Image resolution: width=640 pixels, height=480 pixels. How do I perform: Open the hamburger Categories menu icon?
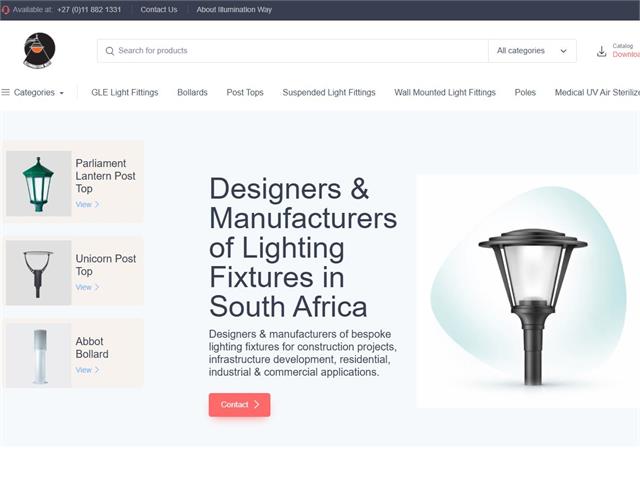click(x=5, y=92)
